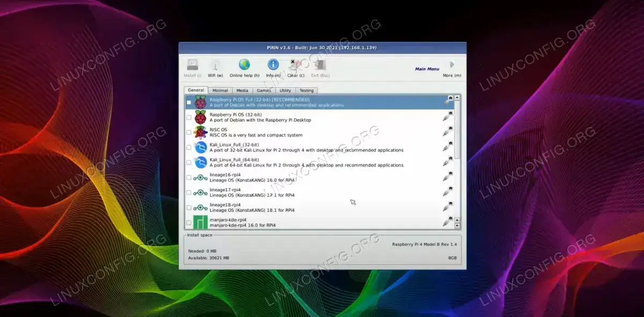Open Online help (h) globe icon
This screenshot has height=317, width=644.
244,65
